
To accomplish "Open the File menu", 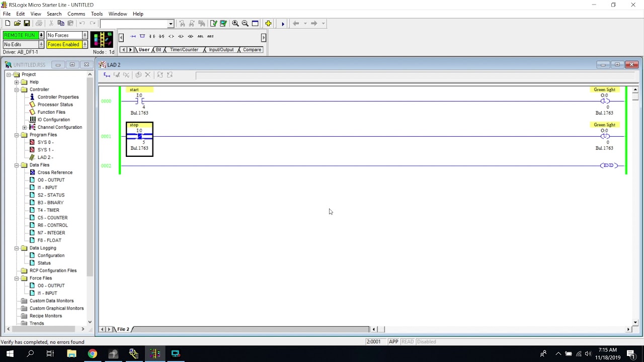I will pos(7,14).
